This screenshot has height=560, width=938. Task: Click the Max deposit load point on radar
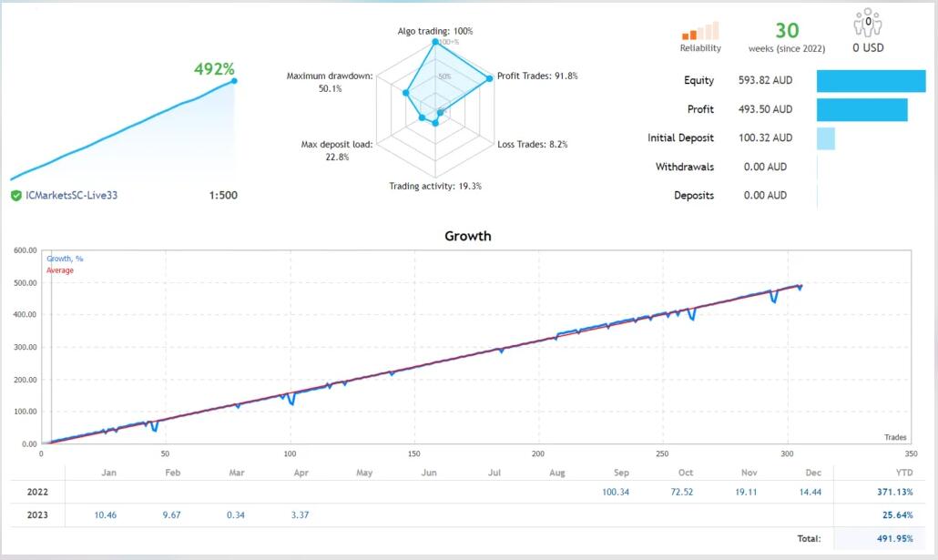coord(421,118)
